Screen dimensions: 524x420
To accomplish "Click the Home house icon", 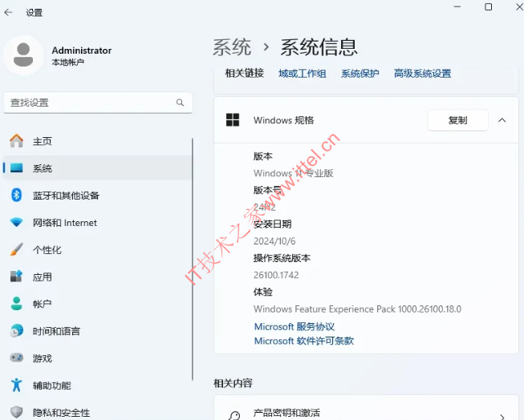I will (x=16, y=141).
